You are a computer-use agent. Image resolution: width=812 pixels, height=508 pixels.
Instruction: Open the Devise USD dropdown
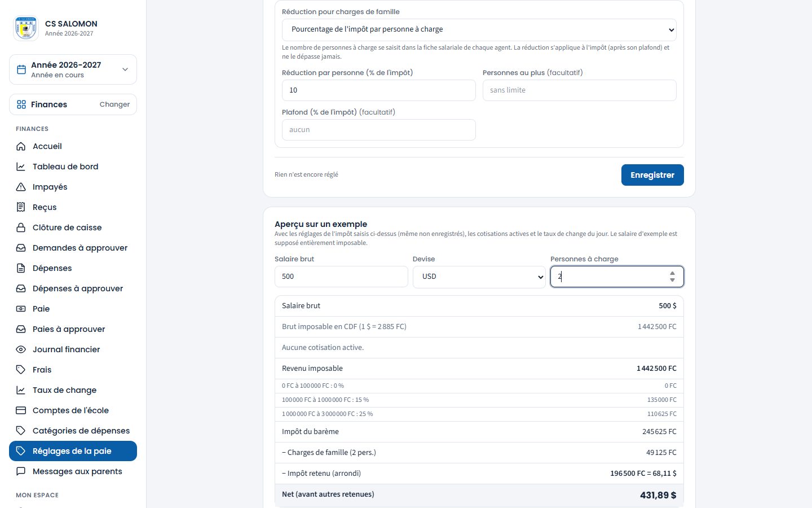[x=479, y=277]
